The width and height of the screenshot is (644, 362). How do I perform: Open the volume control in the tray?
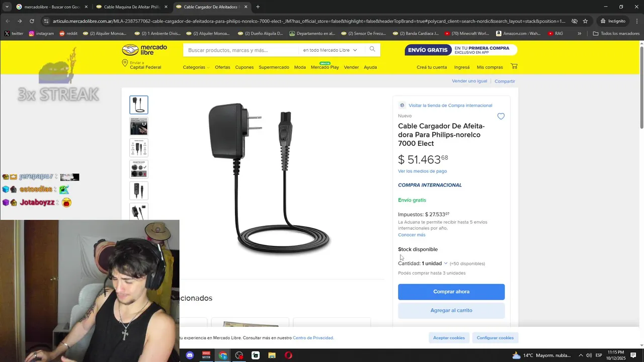[x=589, y=355]
